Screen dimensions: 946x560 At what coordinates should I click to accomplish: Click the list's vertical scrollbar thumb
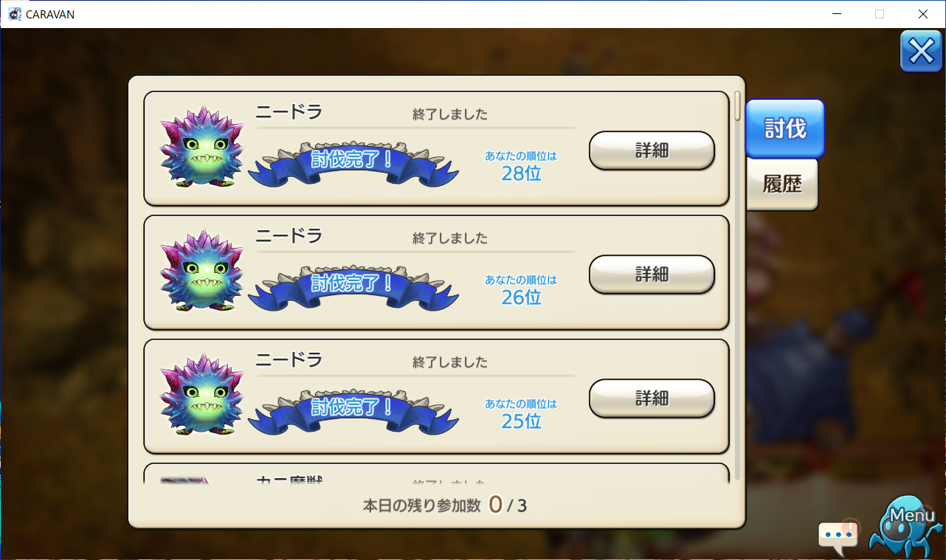[737, 106]
